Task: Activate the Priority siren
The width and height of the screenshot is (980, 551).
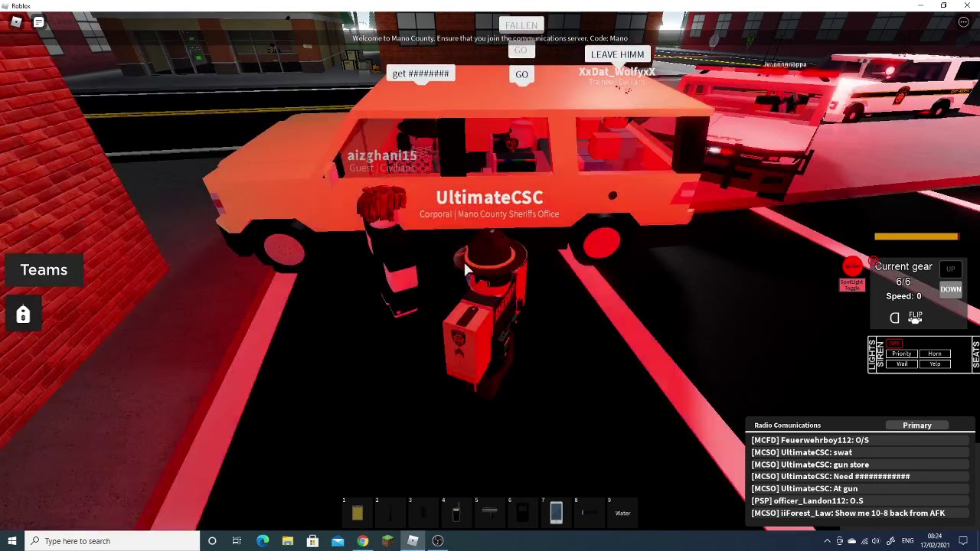Action: coord(901,354)
